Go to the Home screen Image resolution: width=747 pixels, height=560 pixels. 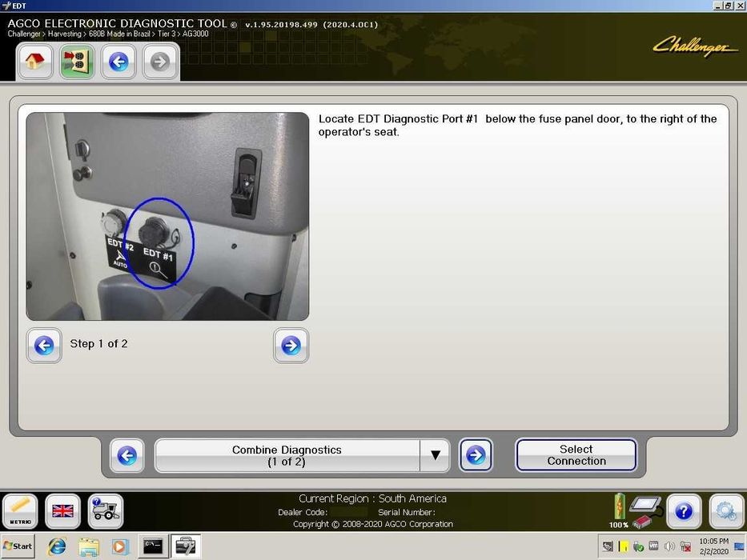click(34, 62)
